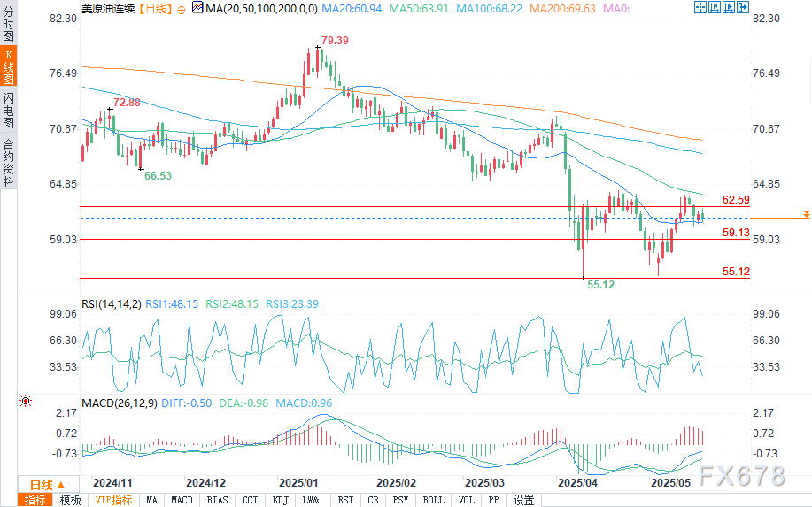The image size is (812, 507).
Task: Select the VIP指标 tab
Action: pos(113,500)
